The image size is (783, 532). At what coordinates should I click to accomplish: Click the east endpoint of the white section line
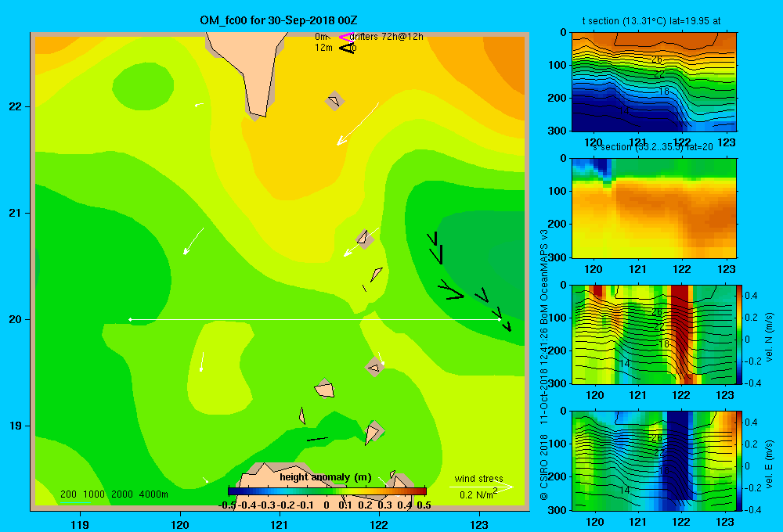click(x=499, y=319)
